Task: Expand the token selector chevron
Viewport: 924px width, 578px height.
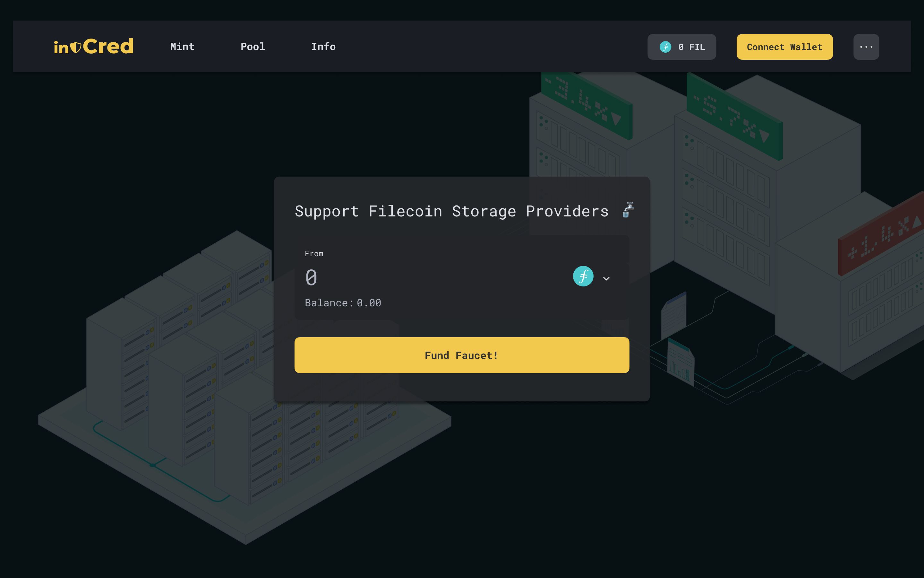Action: 606,278
